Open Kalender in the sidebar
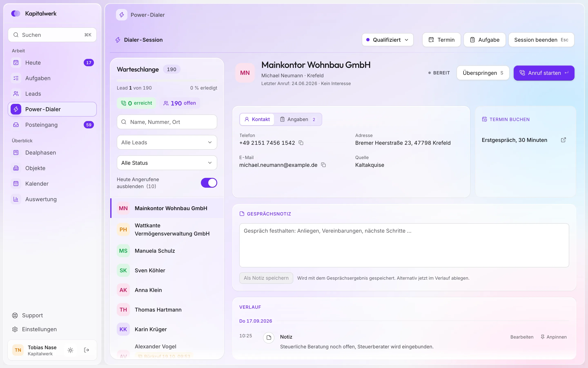588x368 pixels. pyautogui.click(x=52, y=184)
